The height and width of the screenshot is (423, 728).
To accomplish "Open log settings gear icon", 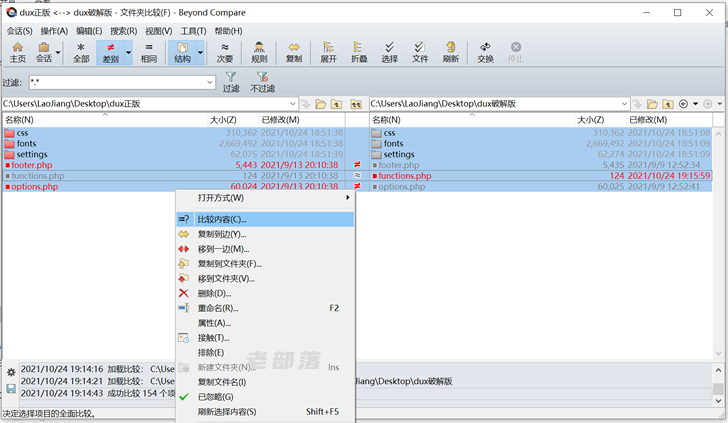I will [x=11, y=372].
